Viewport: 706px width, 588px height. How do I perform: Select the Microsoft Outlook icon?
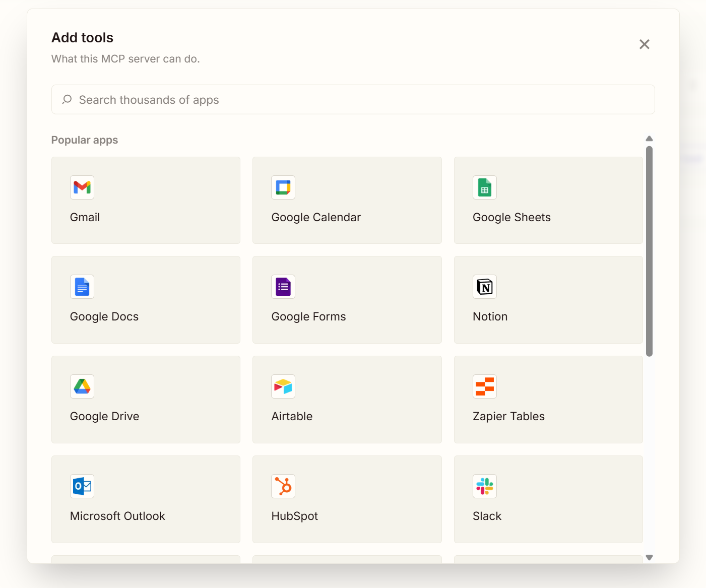[82, 486]
